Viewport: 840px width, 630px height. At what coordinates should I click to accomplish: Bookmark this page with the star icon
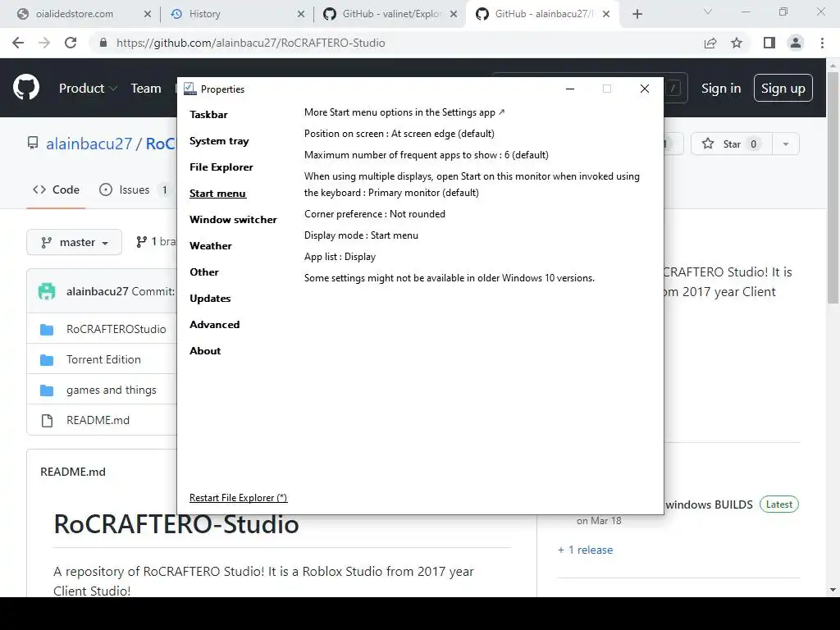pos(737,43)
